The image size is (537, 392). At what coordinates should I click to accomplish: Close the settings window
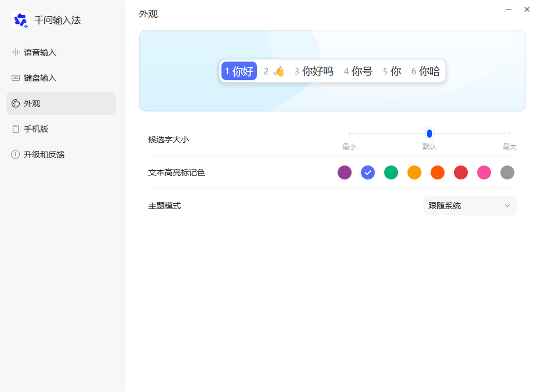click(527, 9)
